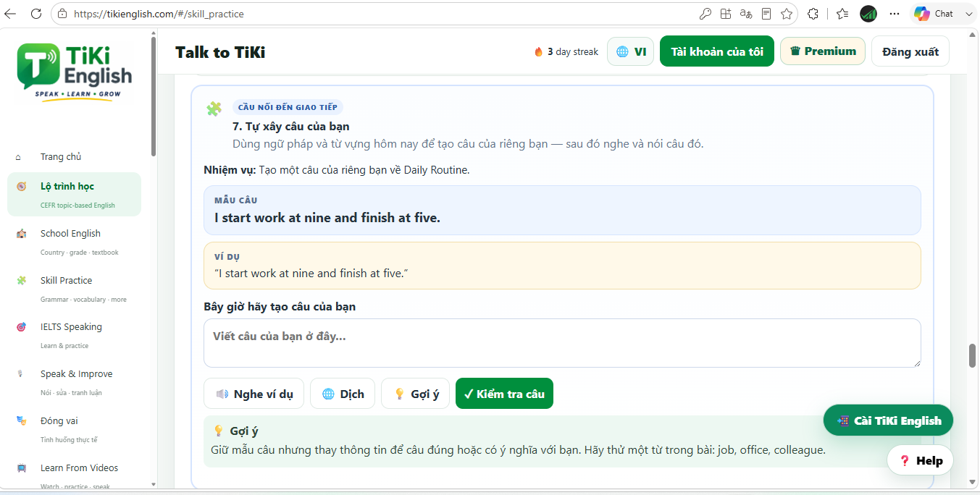
Task: Click Đăng xuất to log out
Action: point(910,51)
